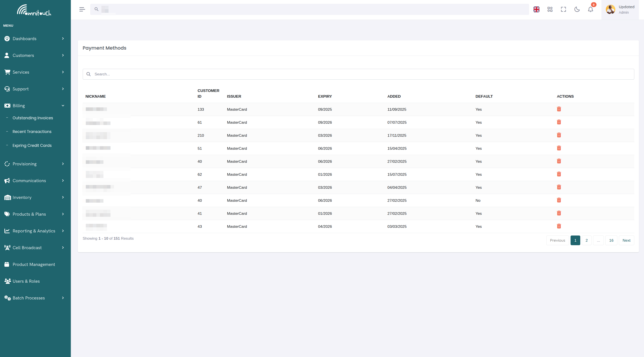
Task: Open Expring Credit Cards page
Action: point(32,145)
